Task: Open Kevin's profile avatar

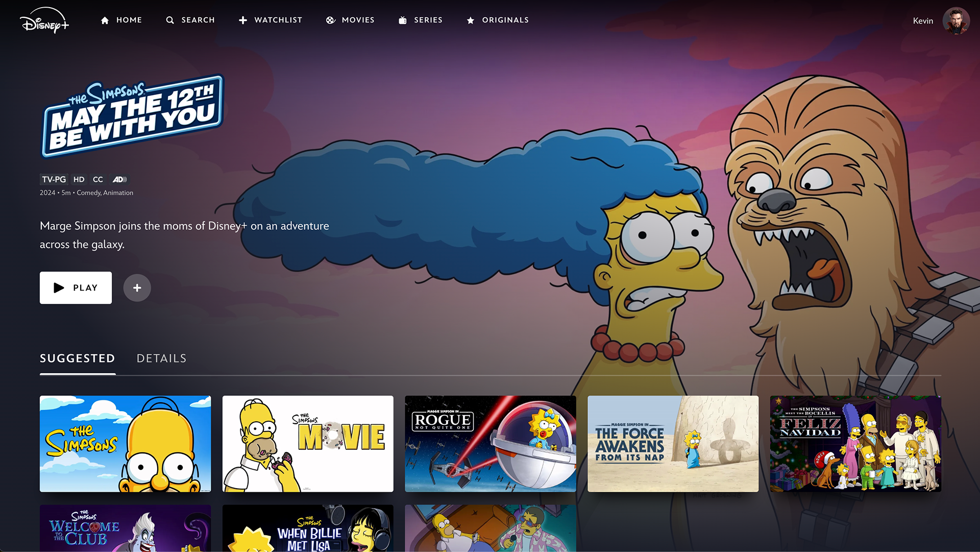Action: [955, 21]
